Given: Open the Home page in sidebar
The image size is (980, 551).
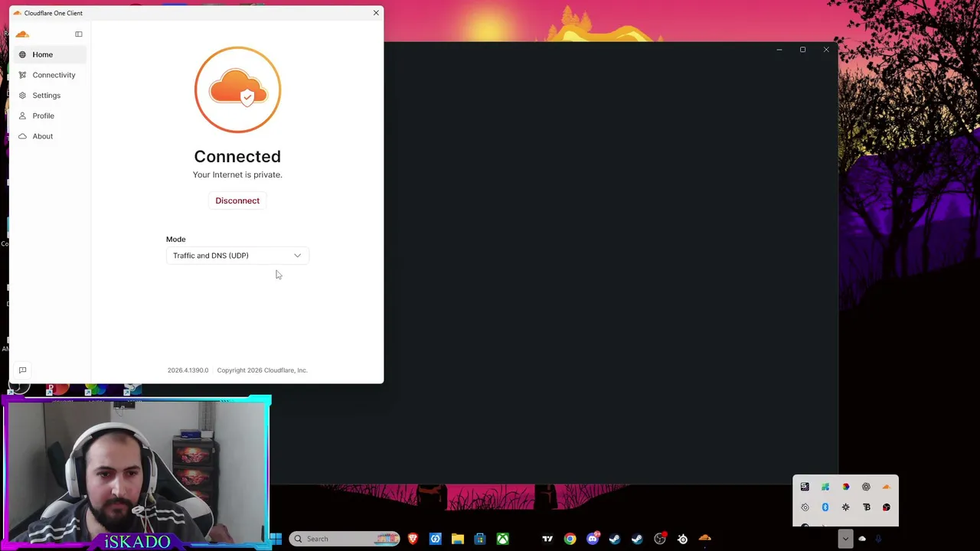Looking at the screenshot, I should (x=50, y=54).
